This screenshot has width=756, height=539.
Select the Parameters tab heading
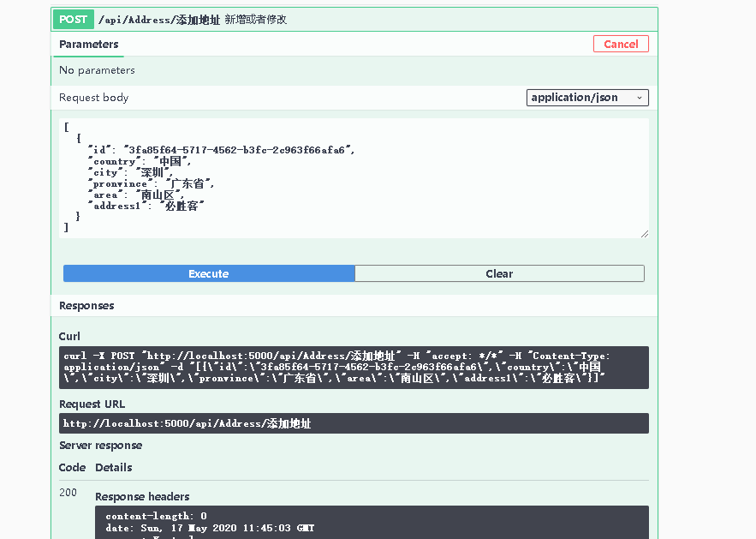point(89,45)
